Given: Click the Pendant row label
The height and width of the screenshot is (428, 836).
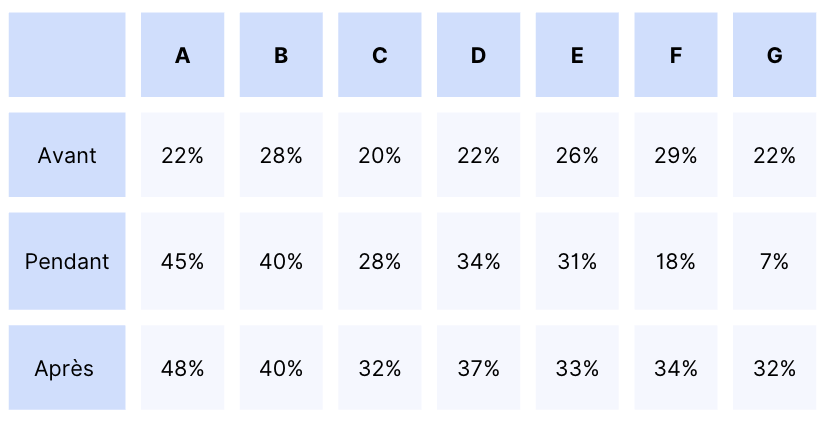Looking at the screenshot, I should click(67, 261).
